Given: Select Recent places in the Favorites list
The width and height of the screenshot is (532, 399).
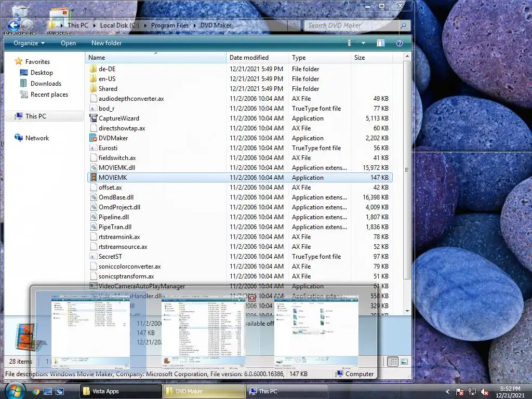Looking at the screenshot, I should tap(49, 95).
